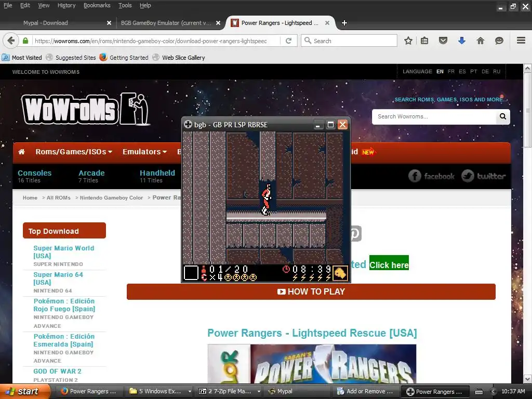Switch to the BGB GameBoy Emulator tab

[x=166, y=23]
